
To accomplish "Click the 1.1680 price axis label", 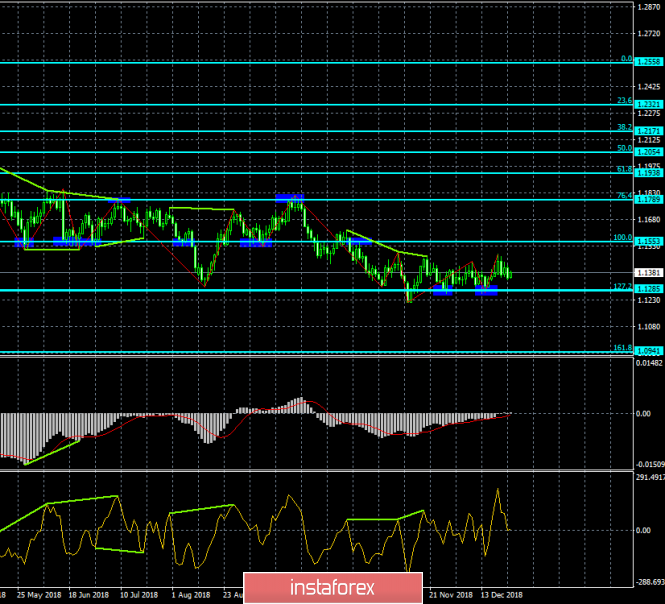I will 649,219.
